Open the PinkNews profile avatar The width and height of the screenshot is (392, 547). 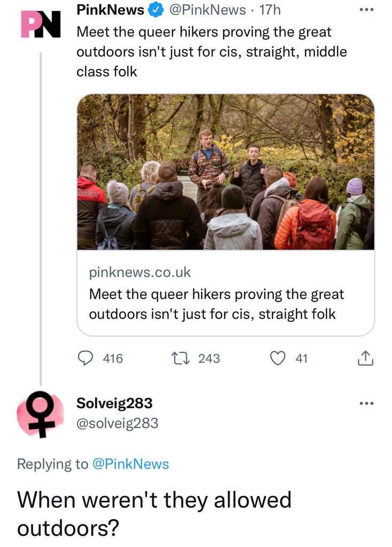[x=40, y=25]
